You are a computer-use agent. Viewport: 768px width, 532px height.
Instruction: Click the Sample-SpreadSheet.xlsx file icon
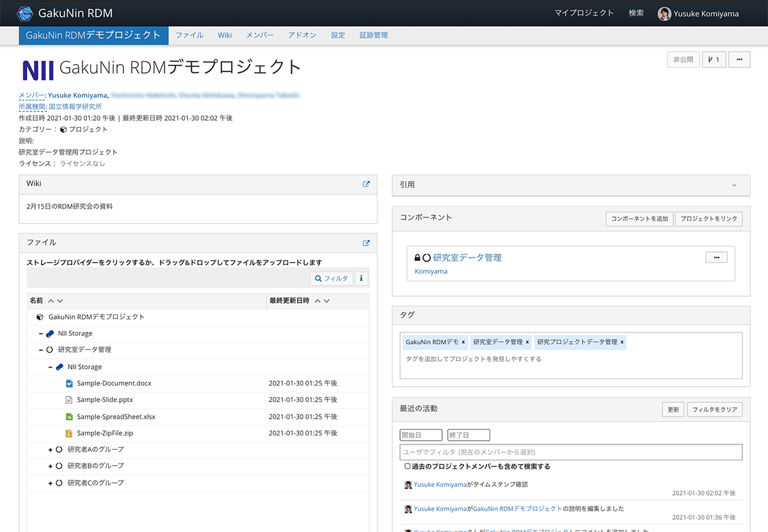[69, 417]
